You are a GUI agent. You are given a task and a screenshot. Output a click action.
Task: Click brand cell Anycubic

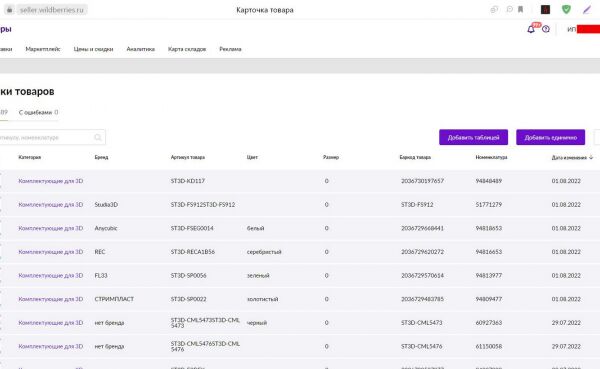(x=106, y=229)
